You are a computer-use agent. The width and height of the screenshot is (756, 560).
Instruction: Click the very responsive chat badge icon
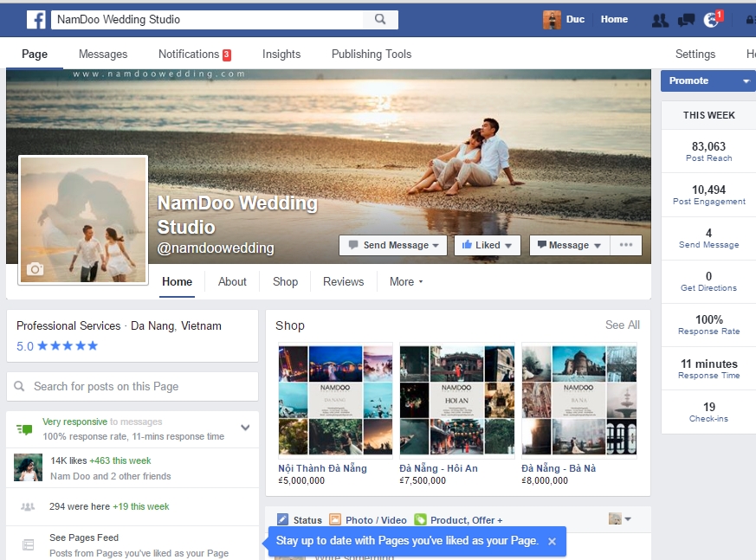coord(24,428)
